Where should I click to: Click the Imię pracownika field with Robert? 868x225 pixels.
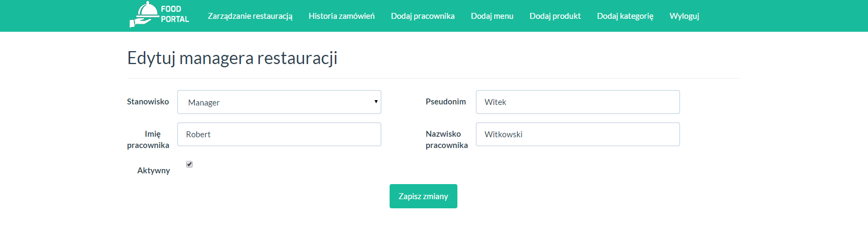click(x=279, y=135)
